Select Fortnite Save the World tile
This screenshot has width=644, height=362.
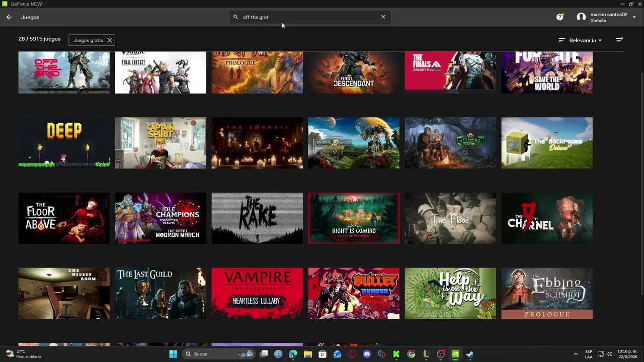point(547,72)
